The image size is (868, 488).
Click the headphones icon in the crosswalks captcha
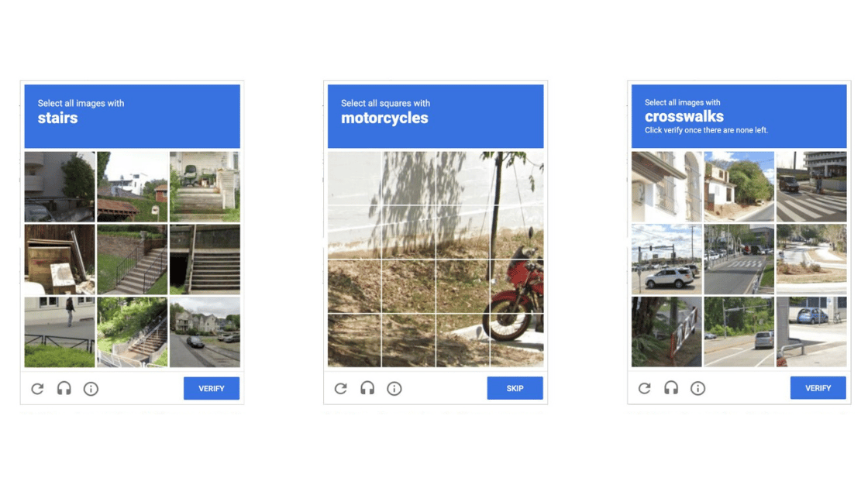point(671,388)
